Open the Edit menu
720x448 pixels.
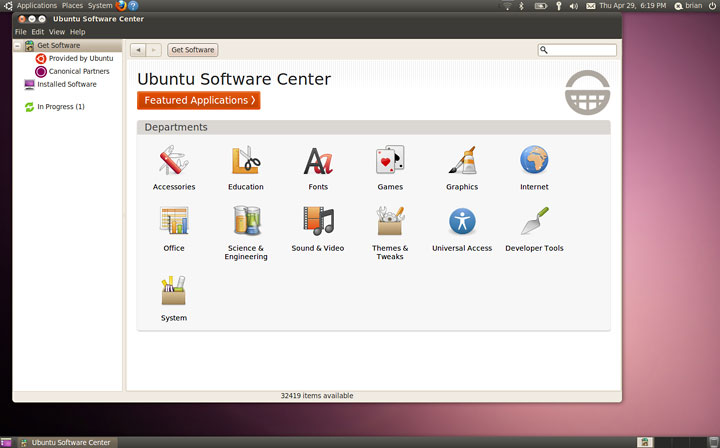pyautogui.click(x=38, y=32)
